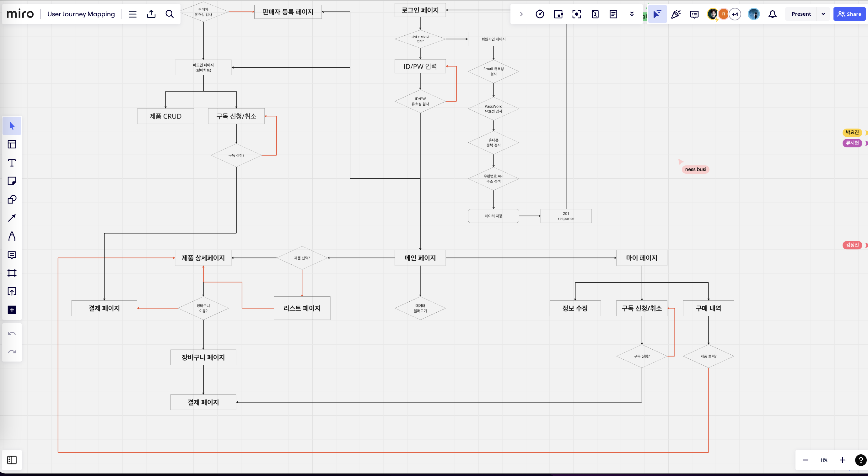The height and width of the screenshot is (476, 868).
Task: Select the Pen drawing tool
Action: click(12, 236)
